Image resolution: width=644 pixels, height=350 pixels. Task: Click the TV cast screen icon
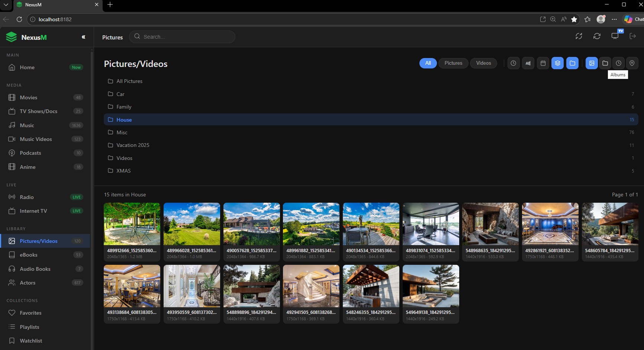pos(615,36)
